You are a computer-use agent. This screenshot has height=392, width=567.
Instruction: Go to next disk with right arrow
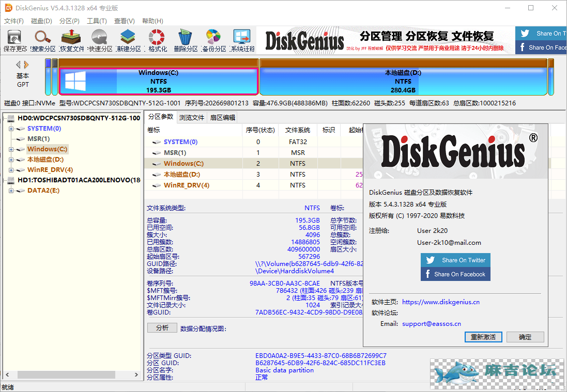pos(26,65)
